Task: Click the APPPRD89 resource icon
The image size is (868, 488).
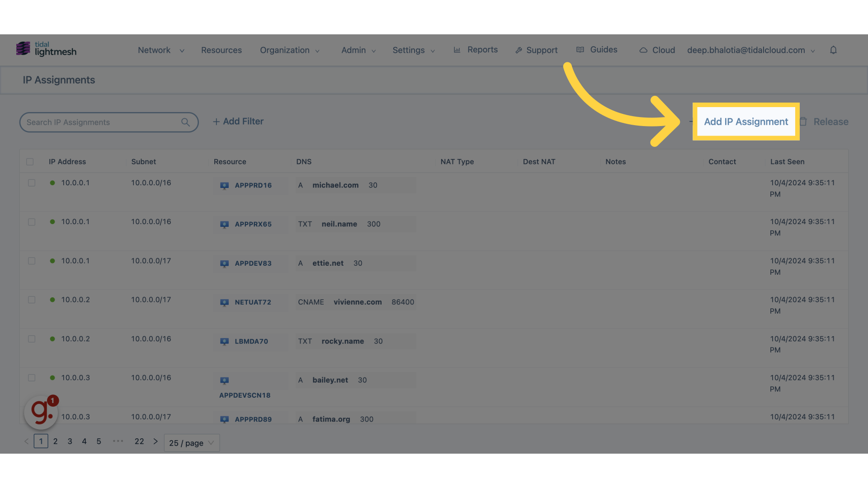Action: click(224, 419)
